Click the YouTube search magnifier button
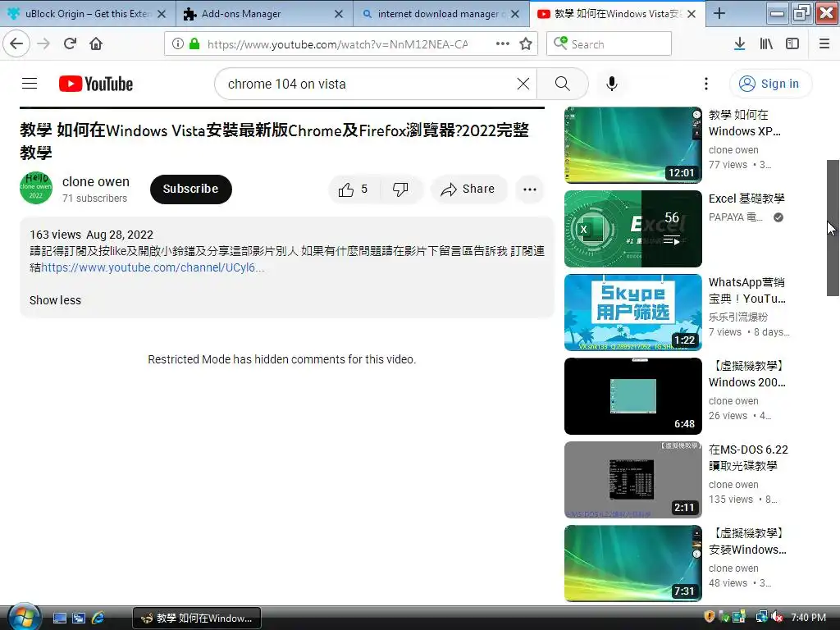 pyautogui.click(x=563, y=84)
